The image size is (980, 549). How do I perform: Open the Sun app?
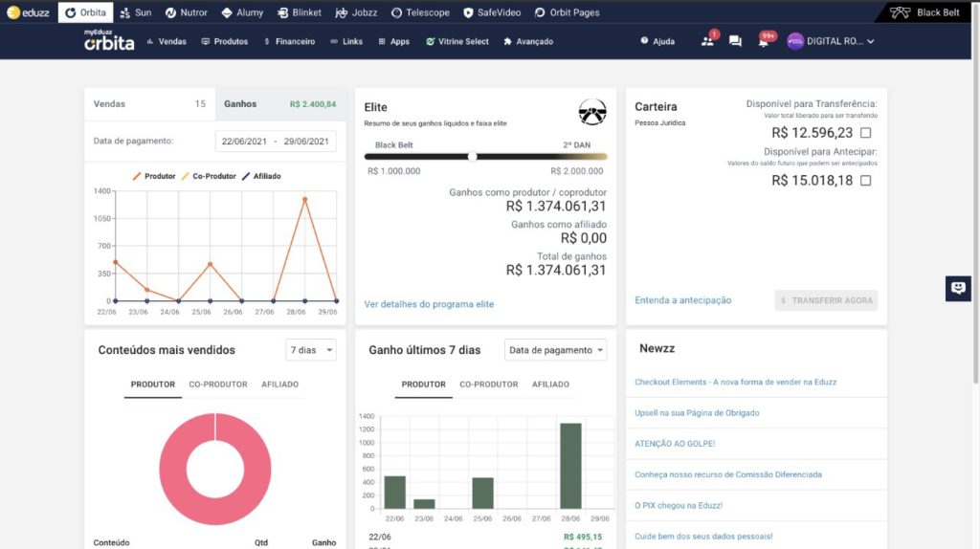tap(136, 12)
